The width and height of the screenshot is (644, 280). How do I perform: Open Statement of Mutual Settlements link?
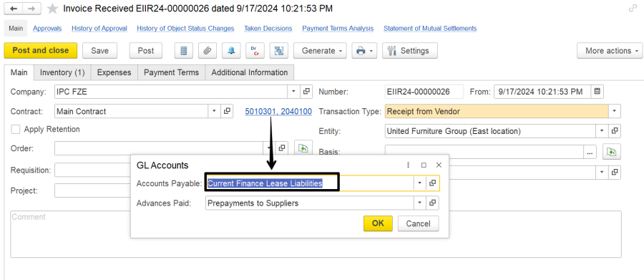(430, 29)
